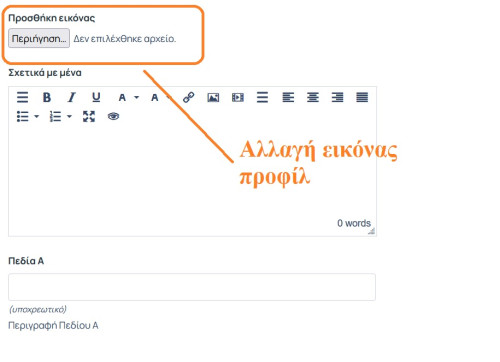
Task: Center align the text
Action: (313, 97)
